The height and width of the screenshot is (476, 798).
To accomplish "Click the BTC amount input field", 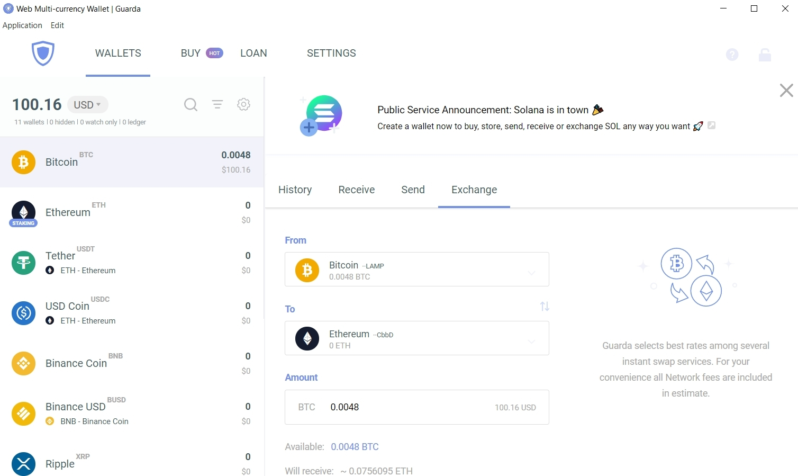I will coord(417,407).
